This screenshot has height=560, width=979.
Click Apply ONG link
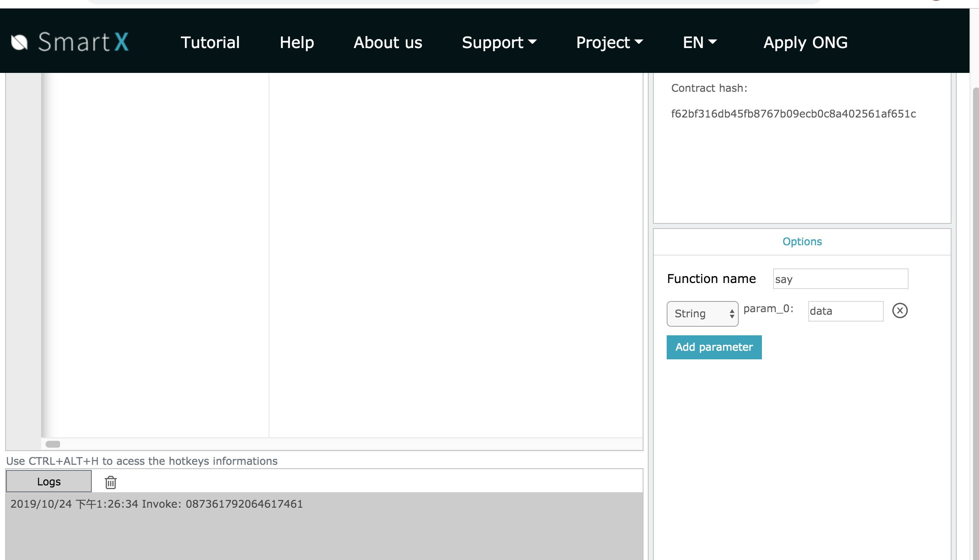pos(805,42)
